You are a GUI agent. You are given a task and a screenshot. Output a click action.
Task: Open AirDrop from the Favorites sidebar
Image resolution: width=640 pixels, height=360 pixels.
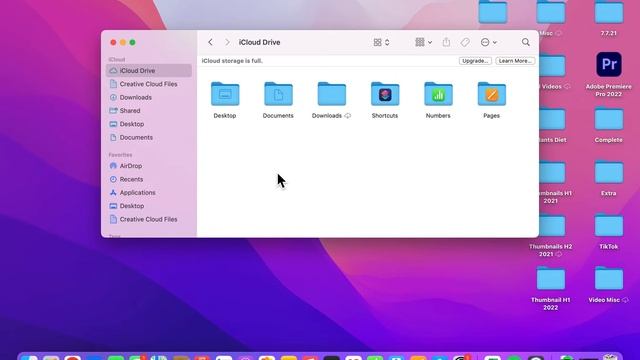tap(149, 166)
